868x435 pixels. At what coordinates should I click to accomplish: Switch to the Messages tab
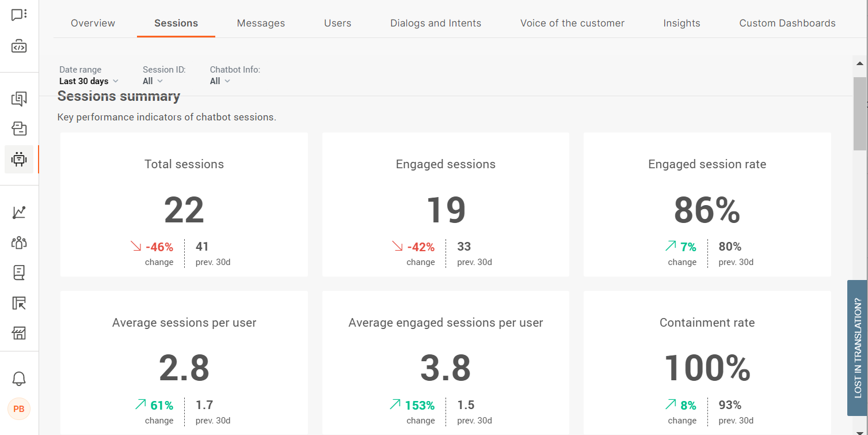coord(261,23)
